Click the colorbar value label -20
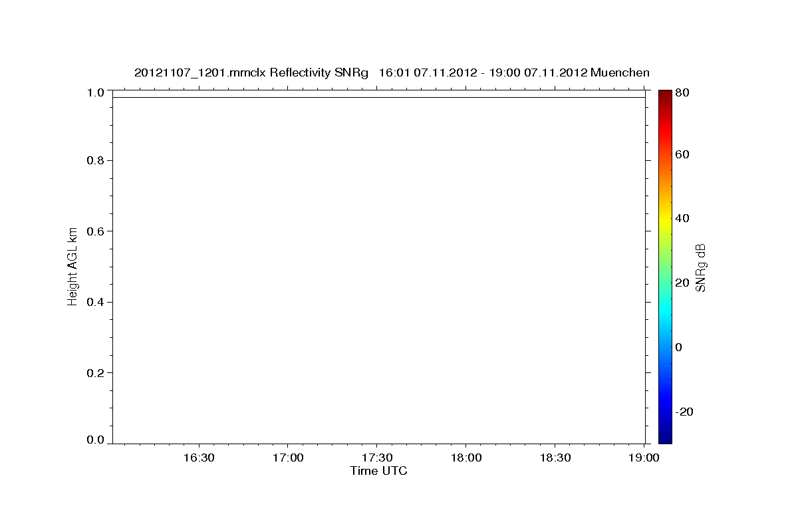 click(x=684, y=412)
